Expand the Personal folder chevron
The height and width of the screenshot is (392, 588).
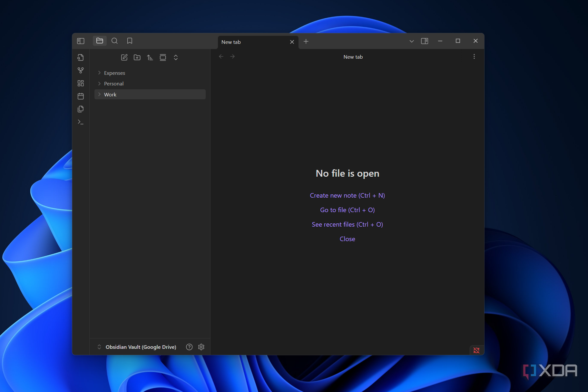pyautogui.click(x=99, y=83)
